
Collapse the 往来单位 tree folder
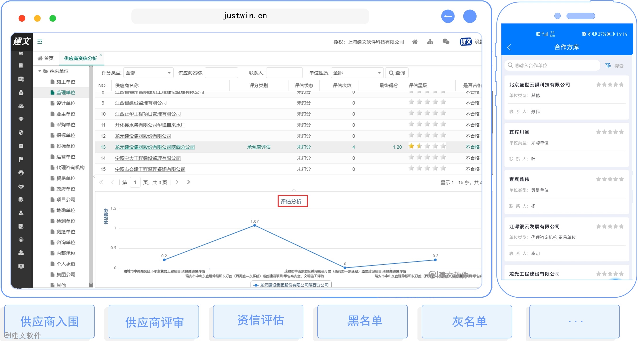pyautogui.click(x=40, y=71)
